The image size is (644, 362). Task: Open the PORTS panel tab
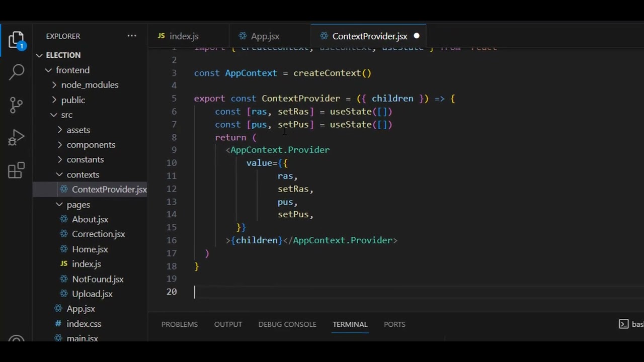(394, 324)
